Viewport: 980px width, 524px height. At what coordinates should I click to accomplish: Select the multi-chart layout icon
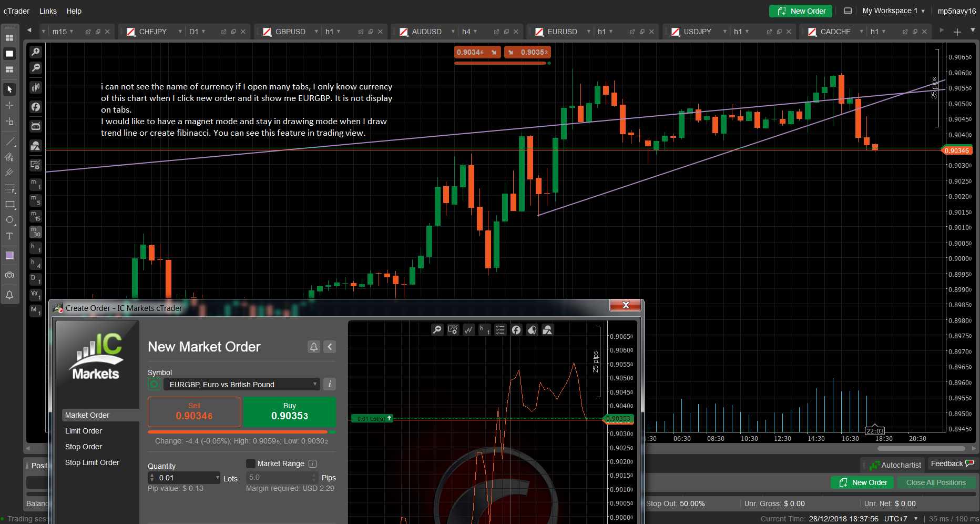coord(9,38)
